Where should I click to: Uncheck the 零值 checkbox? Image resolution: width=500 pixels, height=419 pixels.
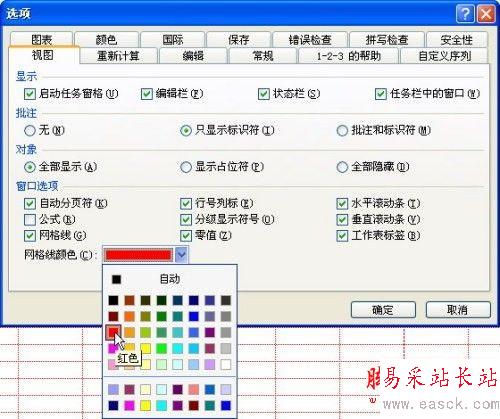(186, 236)
